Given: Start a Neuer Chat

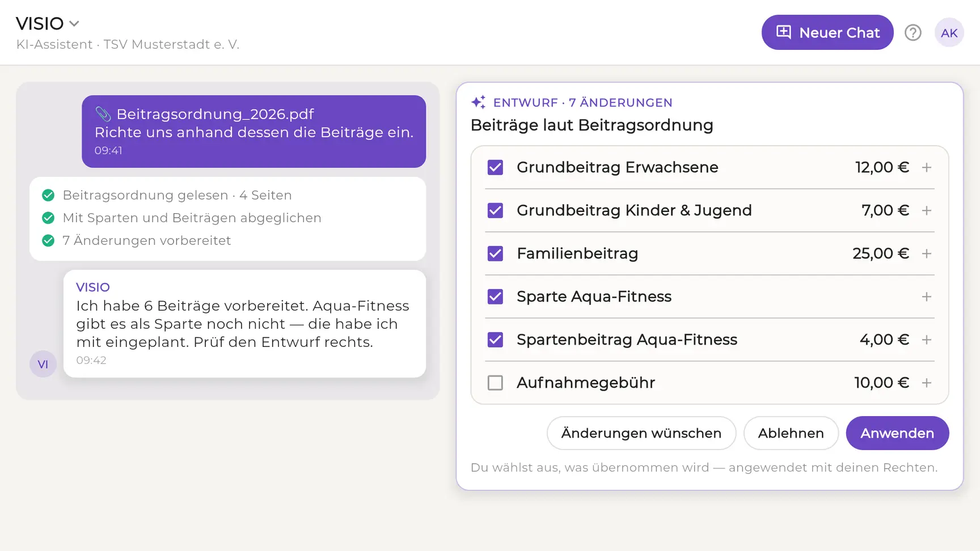Looking at the screenshot, I should point(827,32).
